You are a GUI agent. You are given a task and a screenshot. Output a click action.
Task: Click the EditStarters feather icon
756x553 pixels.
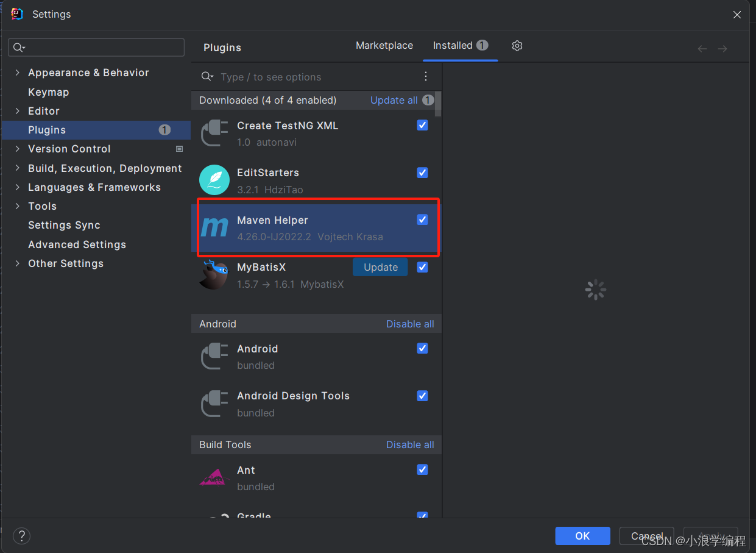coord(214,180)
